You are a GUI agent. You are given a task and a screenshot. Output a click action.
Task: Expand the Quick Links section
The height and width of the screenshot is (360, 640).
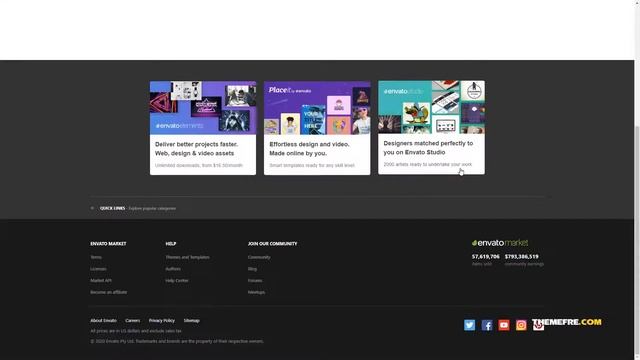point(133,208)
